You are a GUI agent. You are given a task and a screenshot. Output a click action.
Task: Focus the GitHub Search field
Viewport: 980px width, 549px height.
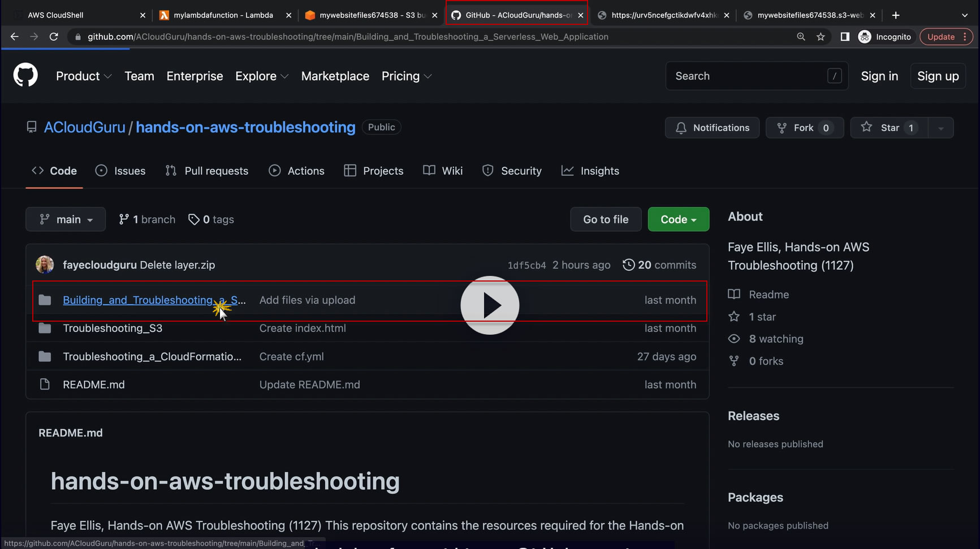757,76
